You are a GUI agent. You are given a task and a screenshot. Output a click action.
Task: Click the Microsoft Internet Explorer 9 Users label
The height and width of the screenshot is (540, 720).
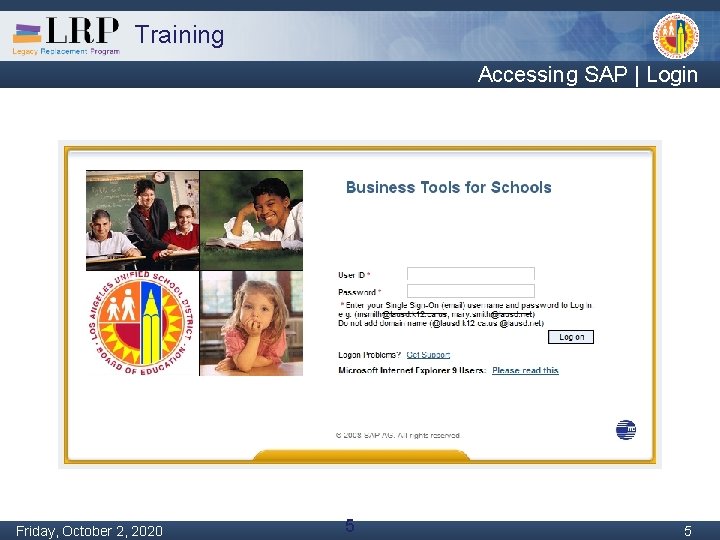(x=412, y=371)
